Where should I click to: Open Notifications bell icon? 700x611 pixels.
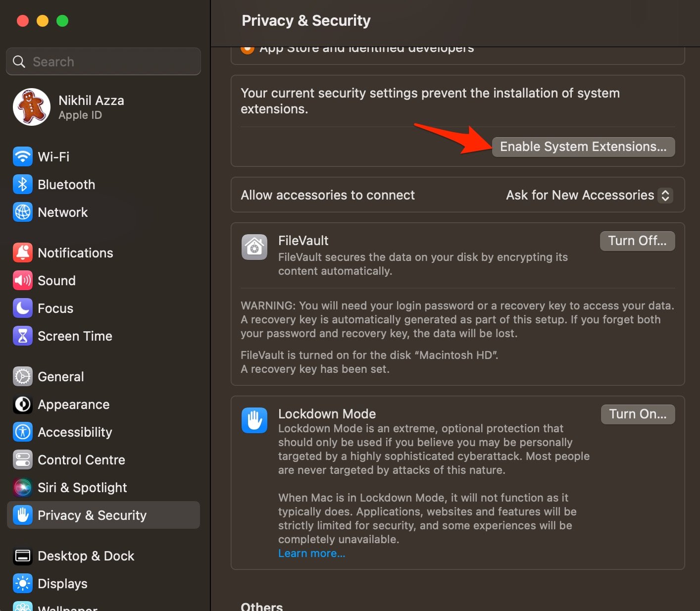pyautogui.click(x=23, y=253)
